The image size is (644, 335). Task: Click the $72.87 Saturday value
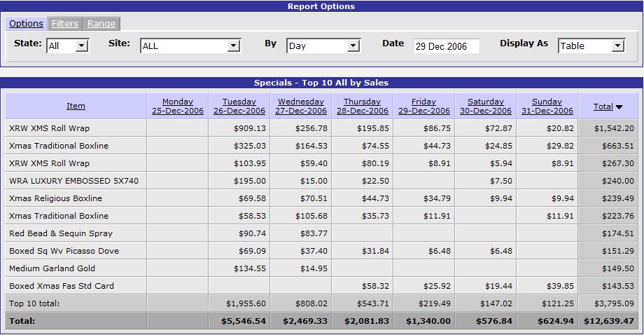(x=498, y=128)
